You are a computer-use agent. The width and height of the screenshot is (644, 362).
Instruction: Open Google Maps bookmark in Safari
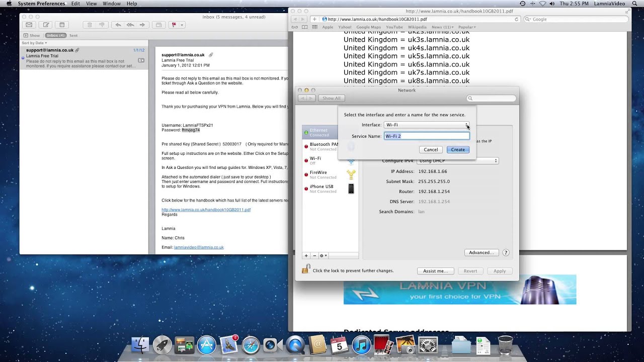click(x=368, y=27)
